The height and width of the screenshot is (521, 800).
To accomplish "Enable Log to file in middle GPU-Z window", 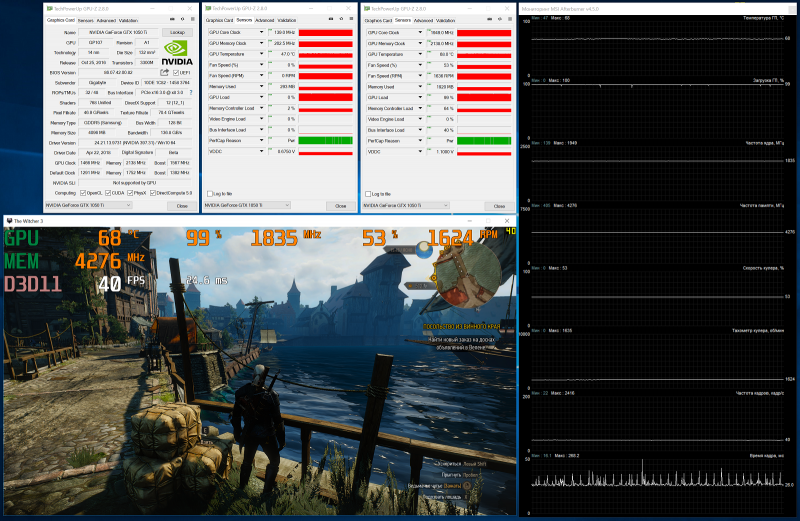I will point(207,193).
